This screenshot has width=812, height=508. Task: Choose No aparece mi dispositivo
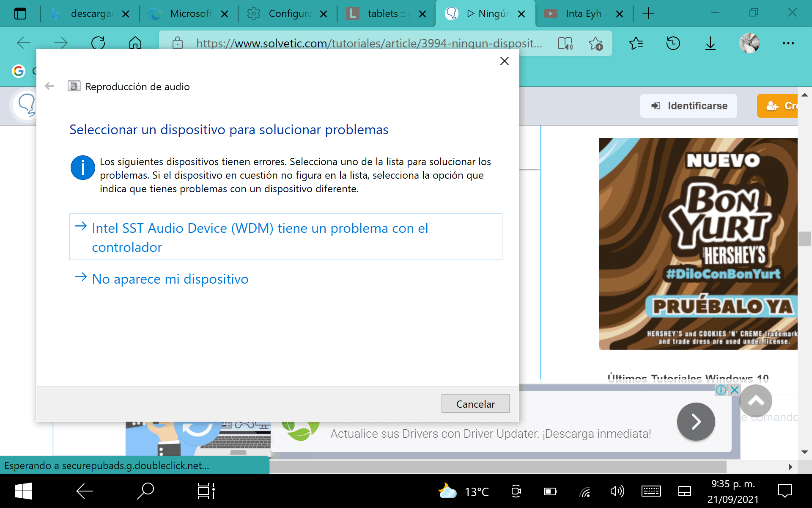point(170,279)
